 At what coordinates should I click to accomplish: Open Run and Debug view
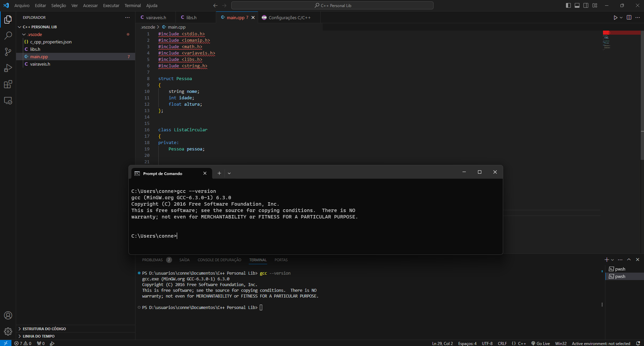tap(8, 68)
